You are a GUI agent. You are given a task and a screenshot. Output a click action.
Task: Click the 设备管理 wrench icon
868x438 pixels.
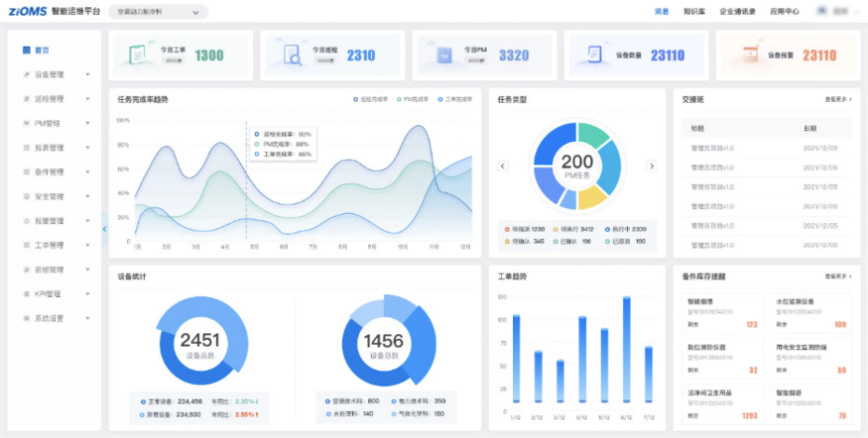coord(26,75)
